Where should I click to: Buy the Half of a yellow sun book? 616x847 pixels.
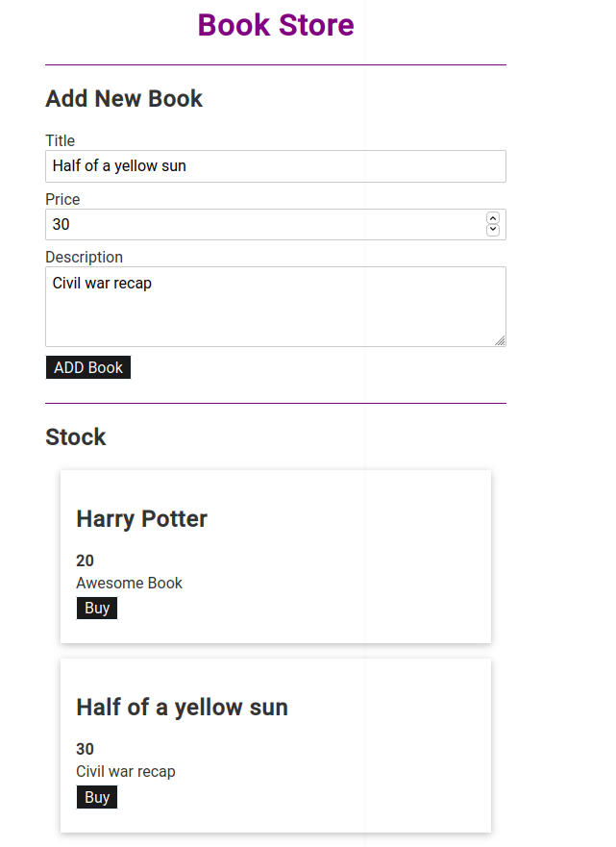(96, 796)
